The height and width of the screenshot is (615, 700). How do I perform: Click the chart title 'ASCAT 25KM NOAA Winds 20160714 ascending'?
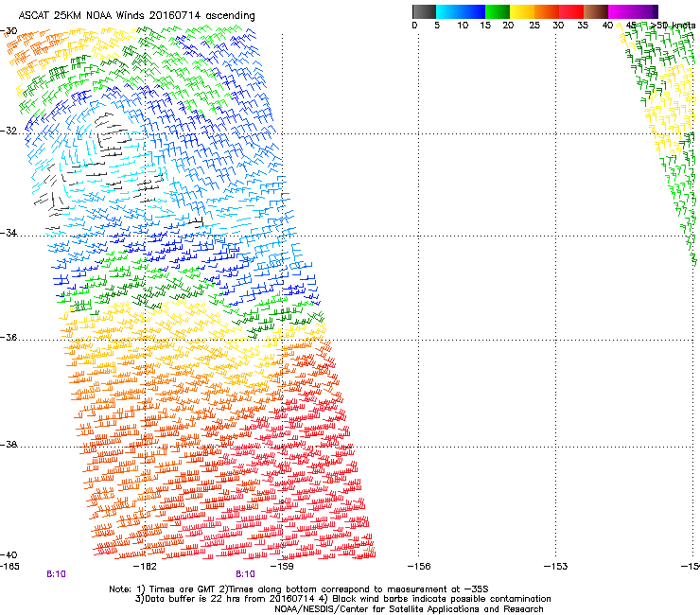(x=136, y=16)
